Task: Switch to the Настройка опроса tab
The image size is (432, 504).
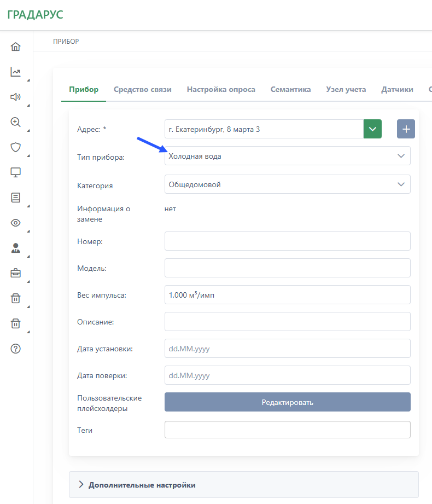Action: point(221,90)
